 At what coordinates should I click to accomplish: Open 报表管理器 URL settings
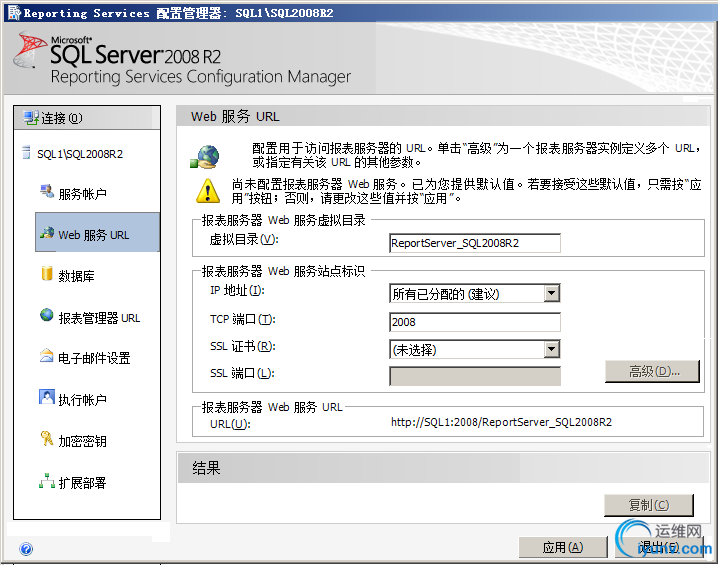[x=99, y=317]
